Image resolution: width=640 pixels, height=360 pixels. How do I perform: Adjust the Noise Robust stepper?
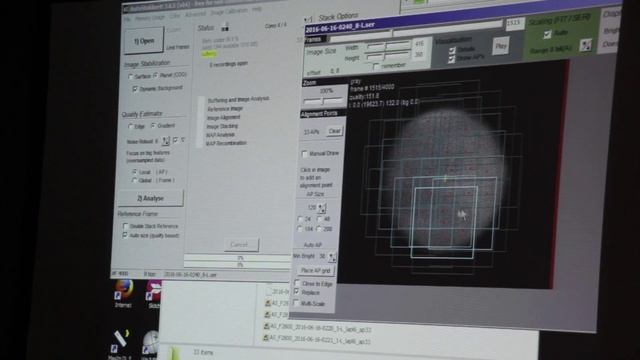point(165,141)
